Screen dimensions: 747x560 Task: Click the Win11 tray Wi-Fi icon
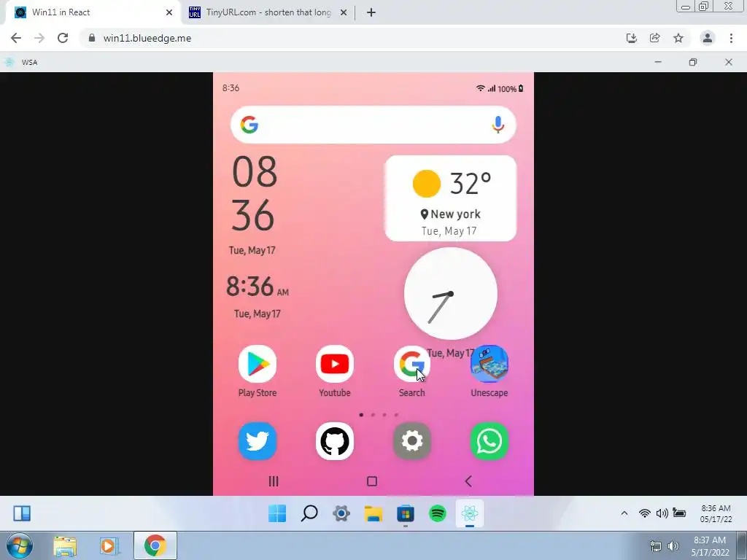coord(645,513)
